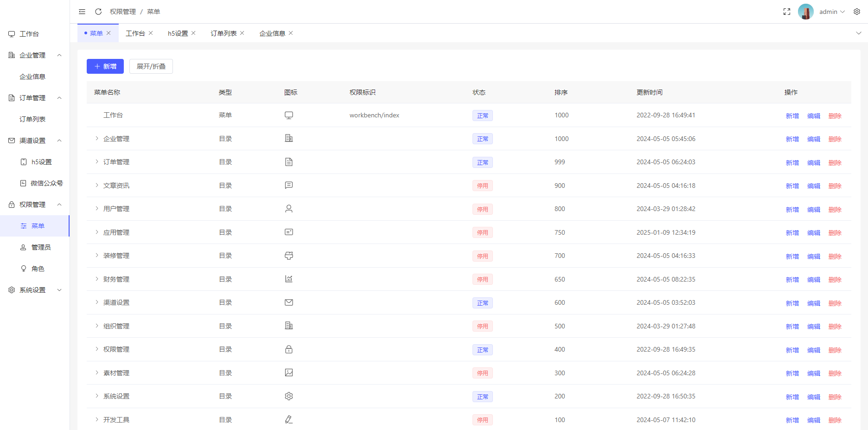Close the h5设置 tab
This screenshot has width=868, height=430.
coord(193,33)
